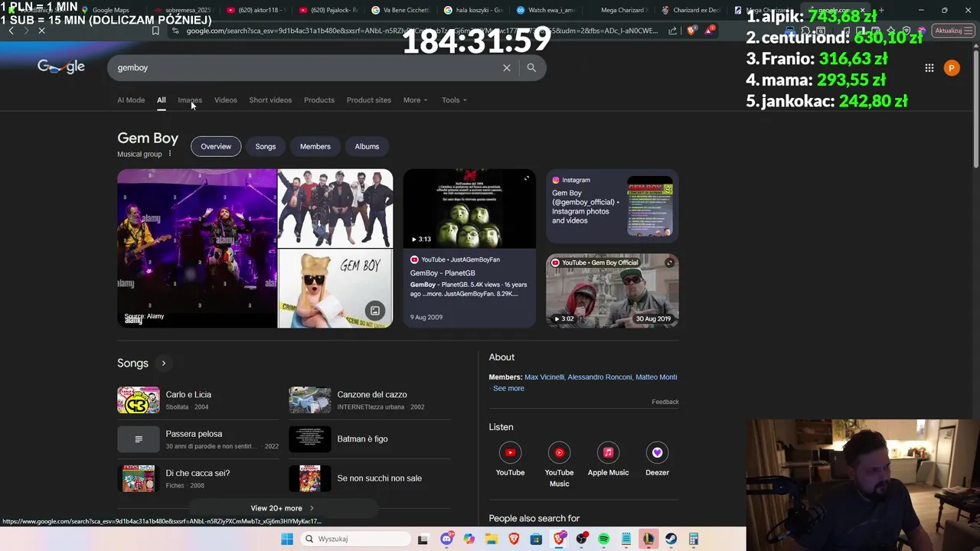Open the song Carlo e Licia
The image size is (980, 551).
click(x=198, y=399)
